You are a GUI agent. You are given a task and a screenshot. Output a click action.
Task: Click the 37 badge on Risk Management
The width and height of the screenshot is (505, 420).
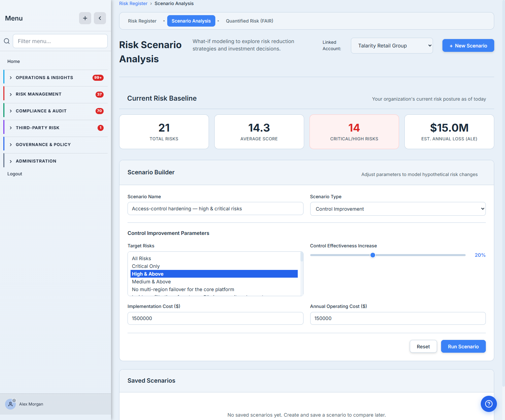point(100,95)
